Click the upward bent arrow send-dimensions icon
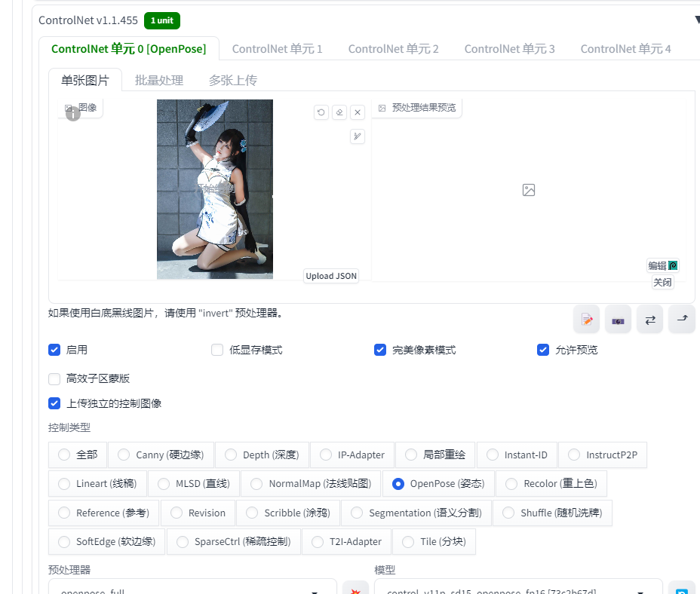This screenshot has width=700, height=594. point(682,320)
